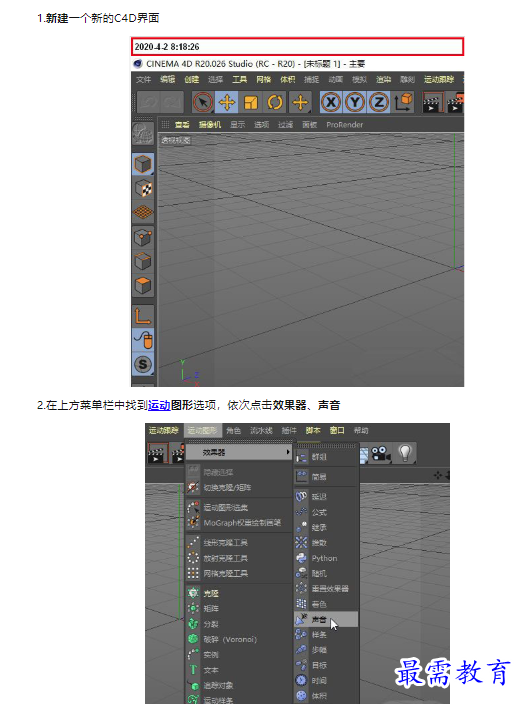Open the 窗口 menu
Viewport: 519px width, 704px height.
[337, 430]
